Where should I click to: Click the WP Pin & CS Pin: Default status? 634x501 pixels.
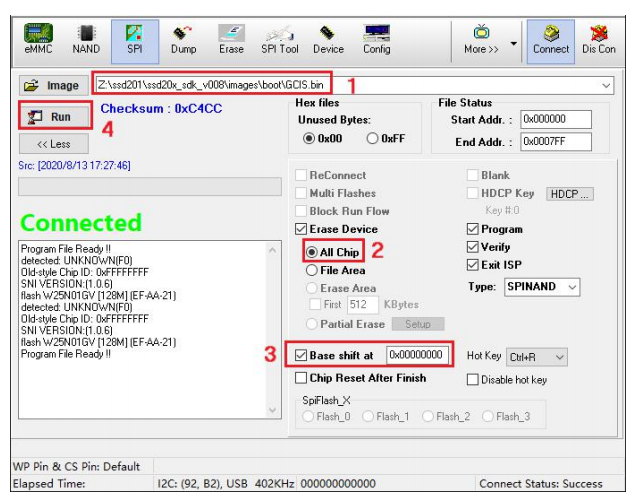pyautogui.click(x=76, y=467)
